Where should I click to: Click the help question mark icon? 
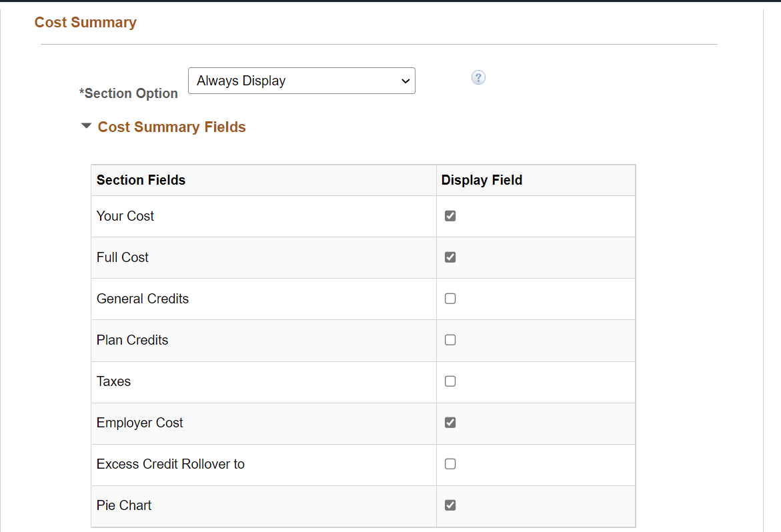[x=478, y=78]
